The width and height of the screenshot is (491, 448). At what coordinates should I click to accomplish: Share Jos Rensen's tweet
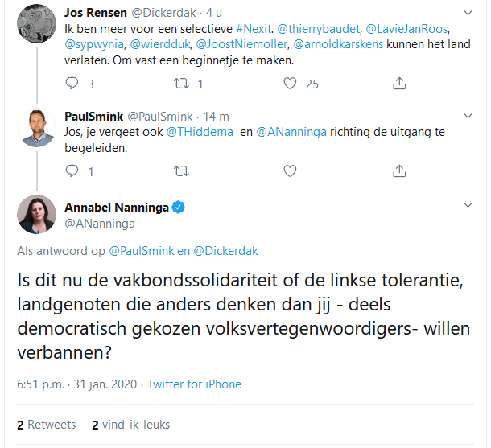[399, 84]
